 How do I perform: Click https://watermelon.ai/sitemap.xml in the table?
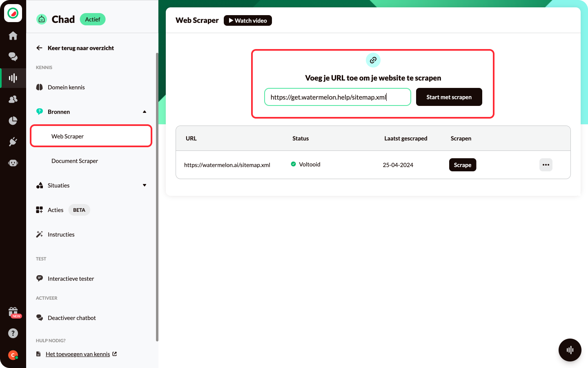[227, 165]
